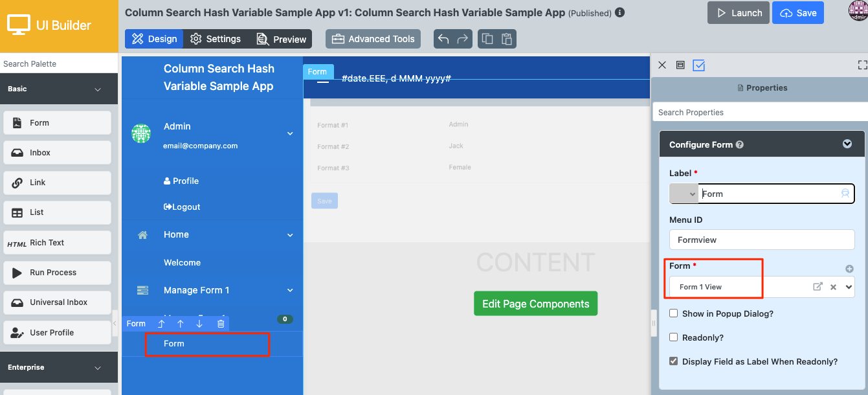Check Show in Popup Dialog
868x395 pixels.
pos(674,313)
